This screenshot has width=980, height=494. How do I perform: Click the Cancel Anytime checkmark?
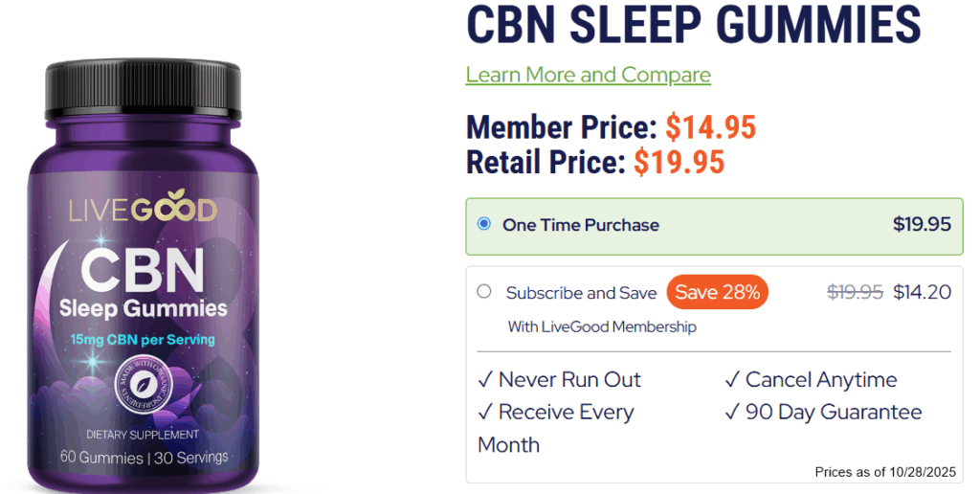click(732, 380)
